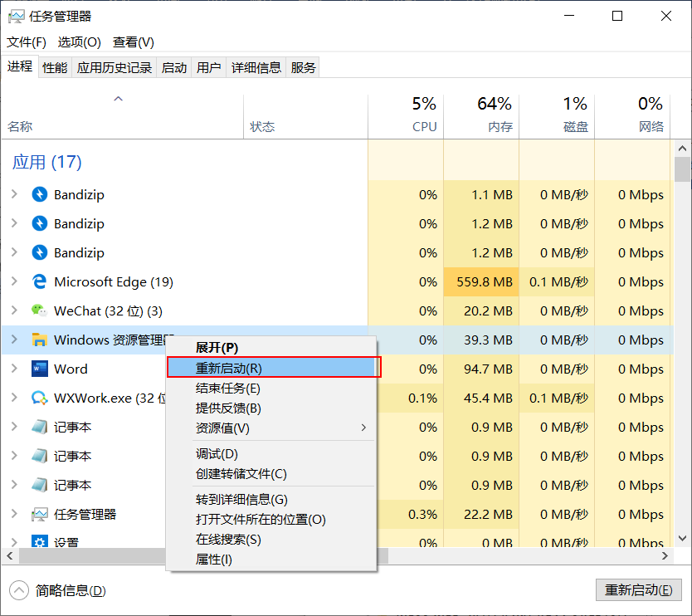Click the WeChat process icon
The width and height of the screenshot is (692, 616).
coord(39,310)
